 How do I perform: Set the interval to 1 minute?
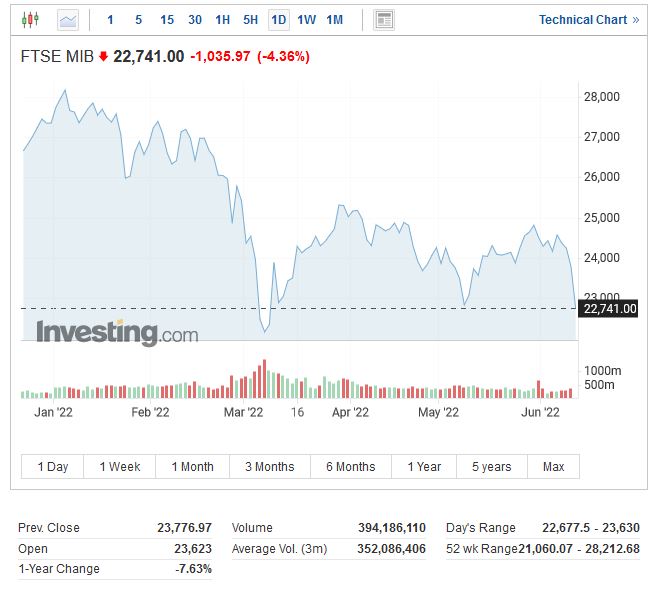tap(111, 19)
